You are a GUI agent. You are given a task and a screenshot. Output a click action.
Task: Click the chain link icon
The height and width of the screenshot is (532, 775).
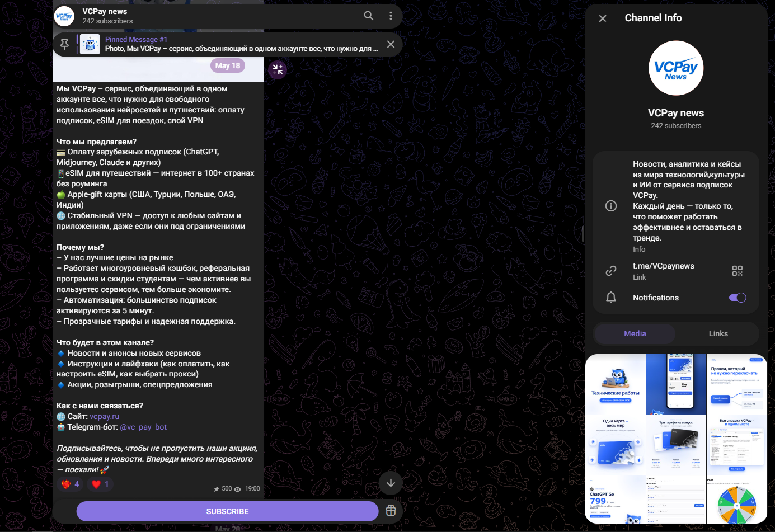(x=611, y=271)
